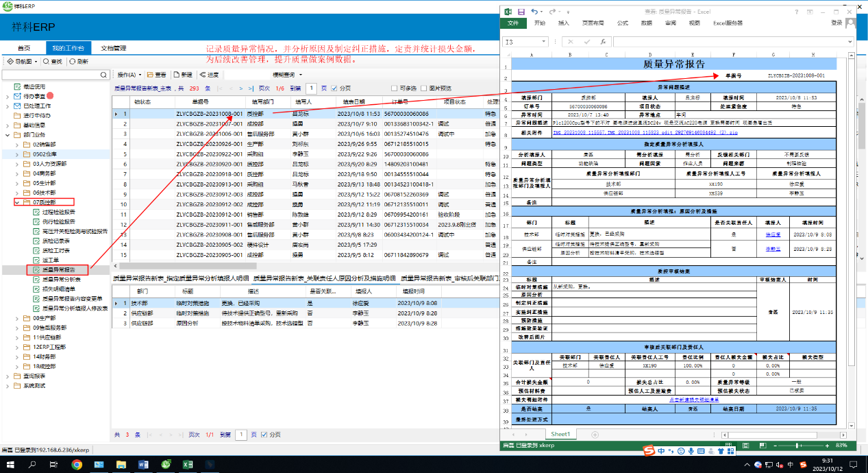This screenshot has height=473, width=868.
Task: Click the 刷新 refresh toolbar button
Action: pos(79,61)
